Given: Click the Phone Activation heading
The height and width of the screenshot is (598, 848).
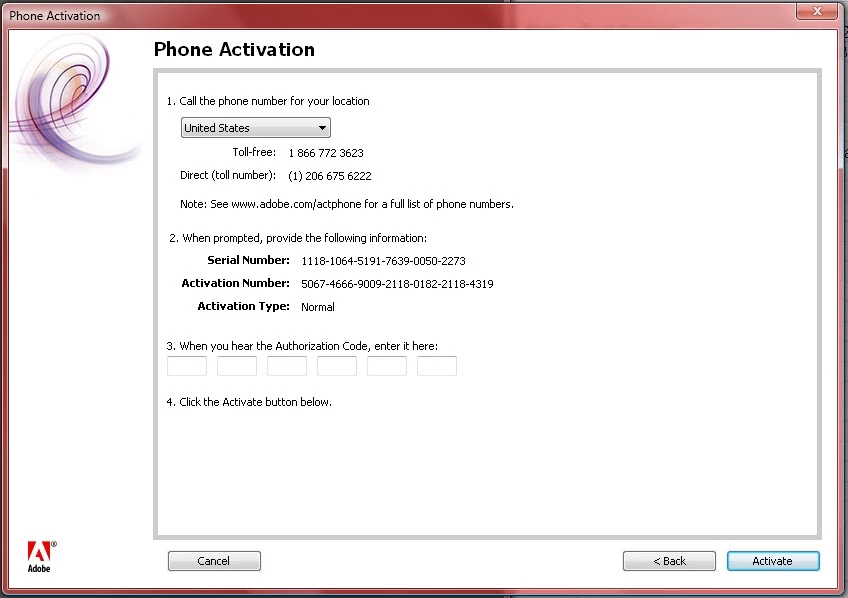Looking at the screenshot, I should tap(234, 49).
